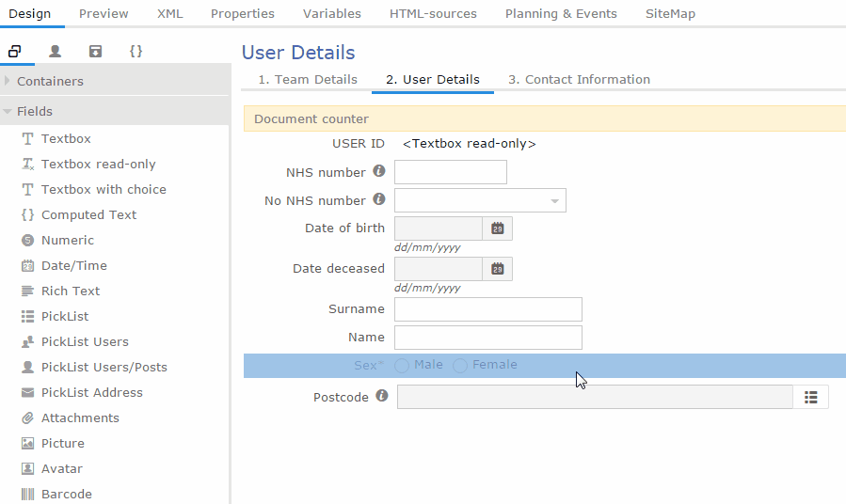The height and width of the screenshot is (504, 846).
Task: Open the user palette icon tab
Action: [55, 51]
